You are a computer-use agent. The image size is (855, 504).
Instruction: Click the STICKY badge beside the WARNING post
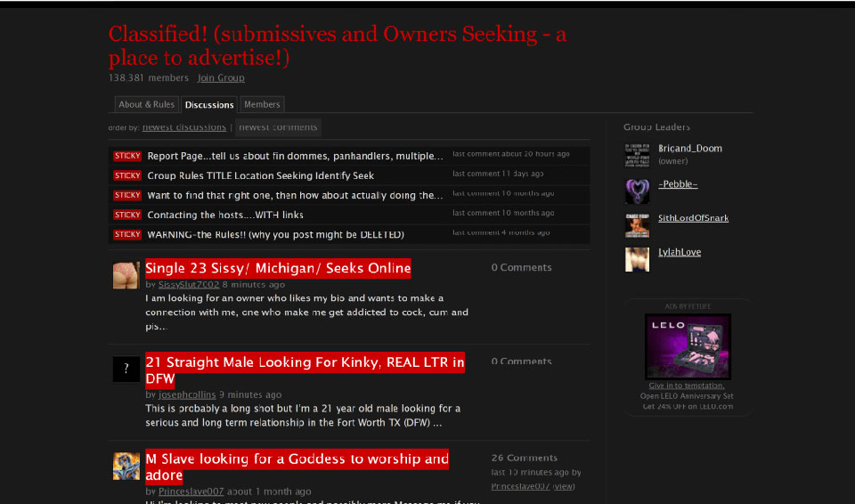[127, 234]
